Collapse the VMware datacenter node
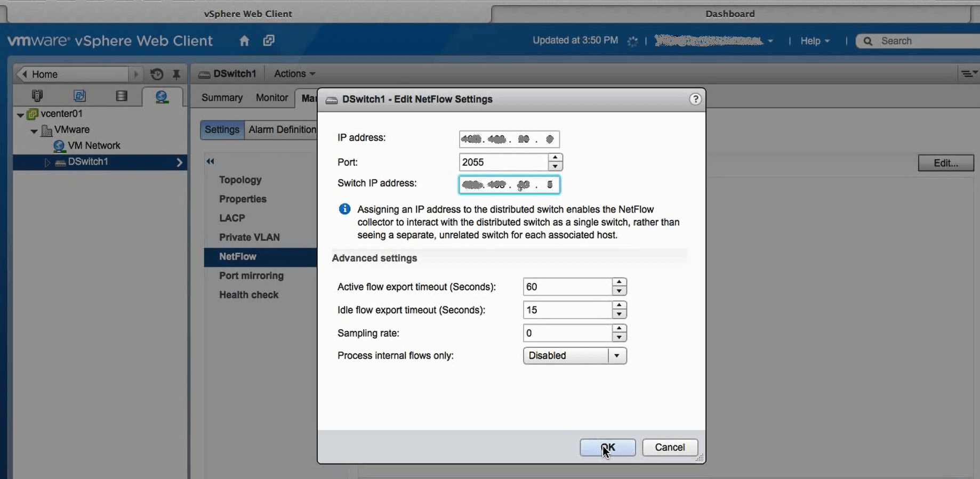 pos(34,131)
